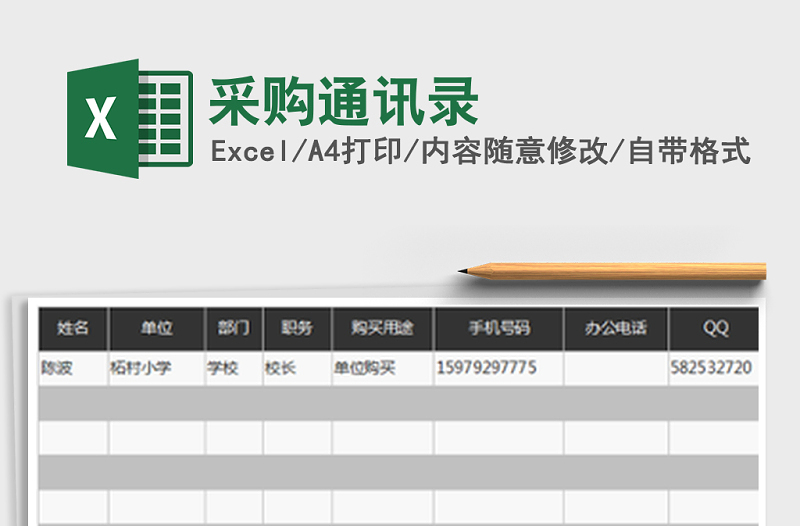The height and width of the screenshot is (526, 800).
Task: Click the cell containing 柘村小学
Action: point(157,368)
